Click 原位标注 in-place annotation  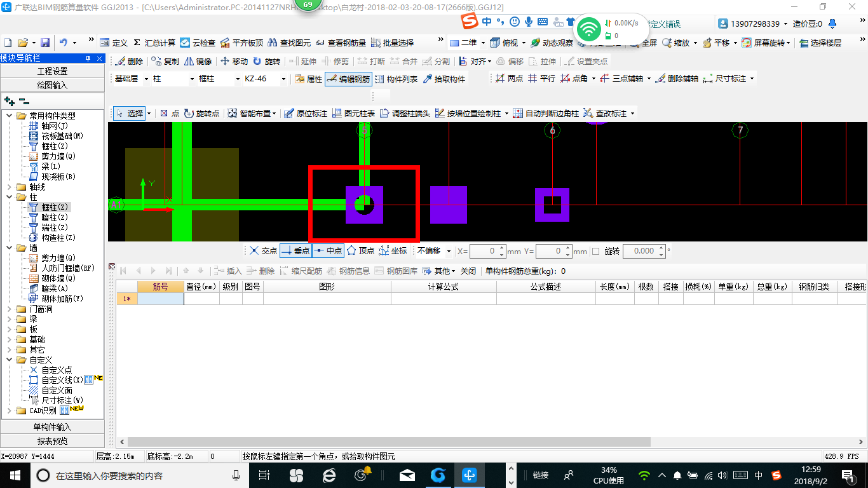pos(306,114)
